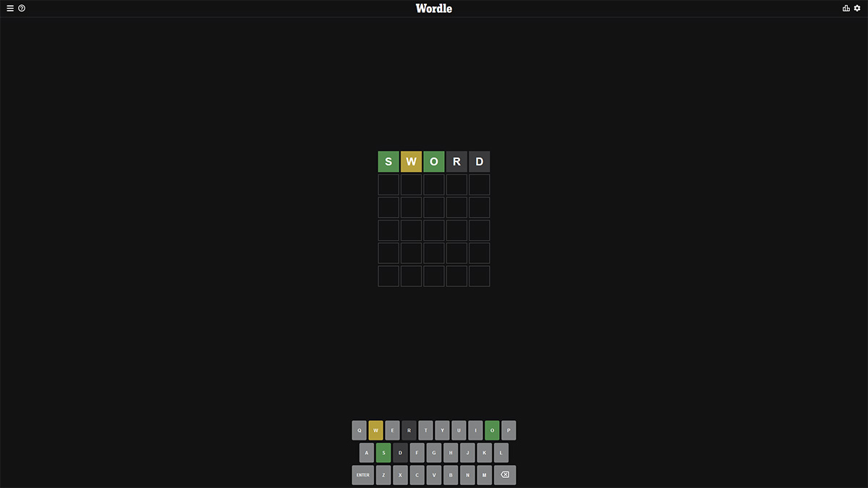Image resolution: width=868 pixels, height=488 pixels.
Task: Click the yellow W tile in grid
Action: pyautogui.click(x=411, y=162)
